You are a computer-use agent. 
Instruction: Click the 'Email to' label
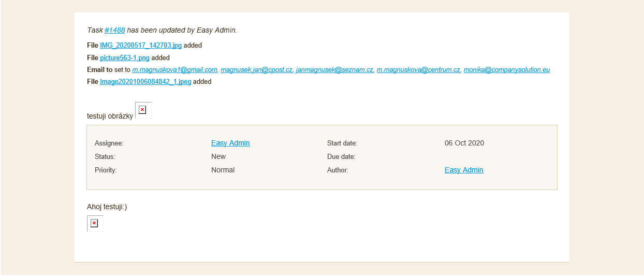point(100,70)
